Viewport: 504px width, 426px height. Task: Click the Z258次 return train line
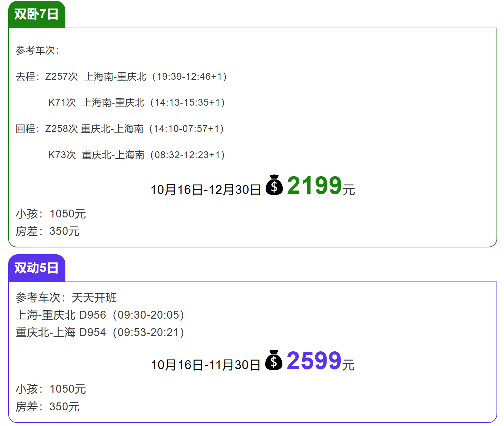click(x=120, y=129)
